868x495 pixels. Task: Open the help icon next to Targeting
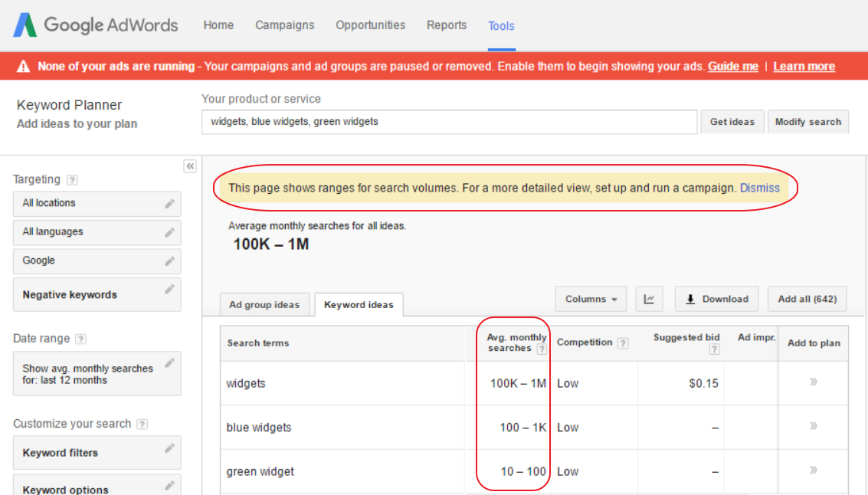click(72, 179)
